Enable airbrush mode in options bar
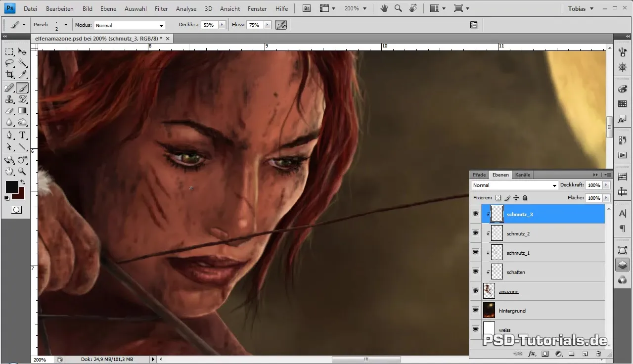 click(281, 25)
